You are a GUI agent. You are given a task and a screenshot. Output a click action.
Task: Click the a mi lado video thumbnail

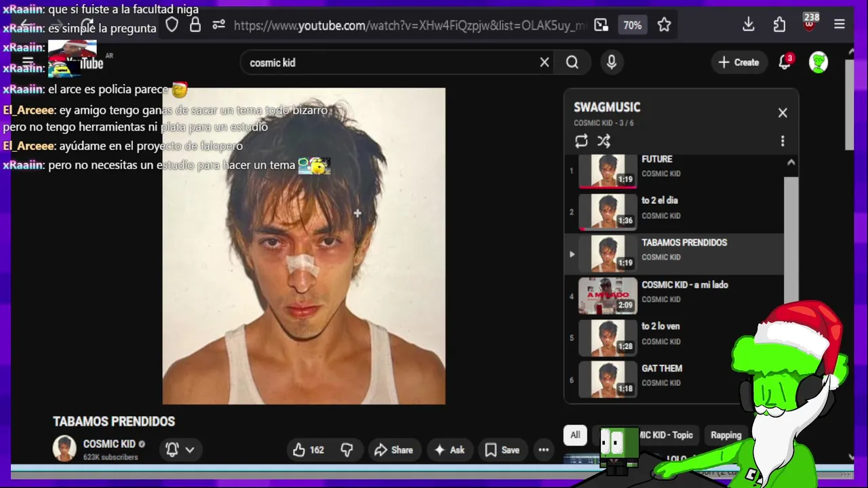[x=608, y=296]
